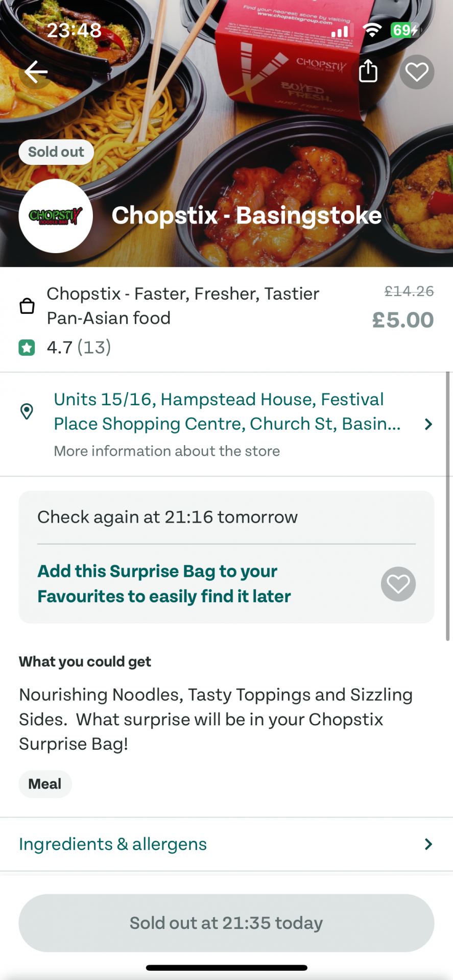The width and height of the screenshot is (453, 980).
Task: Toggle favourite heart in Surprise Bag card
Action: [398, 584]
